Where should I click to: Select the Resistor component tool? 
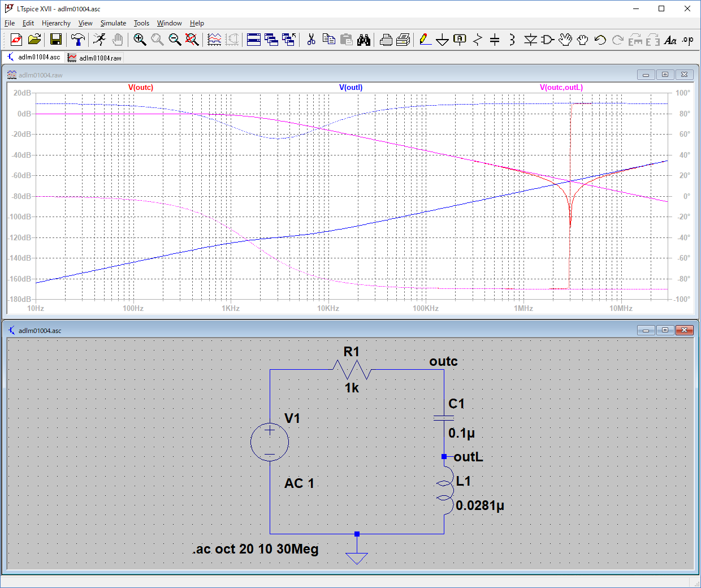coord(478,40)
